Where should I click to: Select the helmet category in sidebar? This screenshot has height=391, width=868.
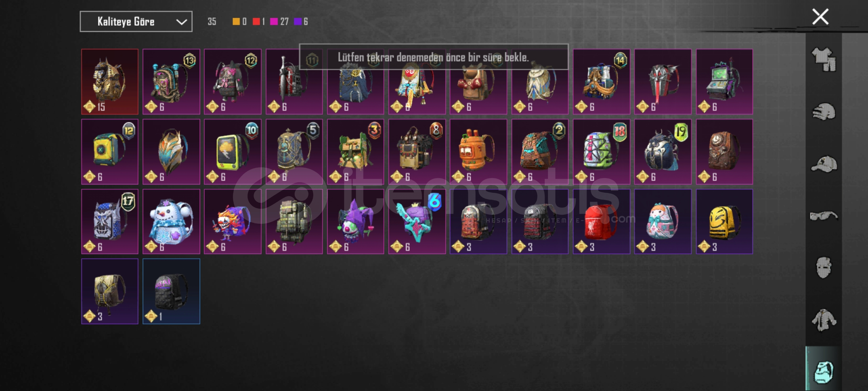[x=824, y=112]
